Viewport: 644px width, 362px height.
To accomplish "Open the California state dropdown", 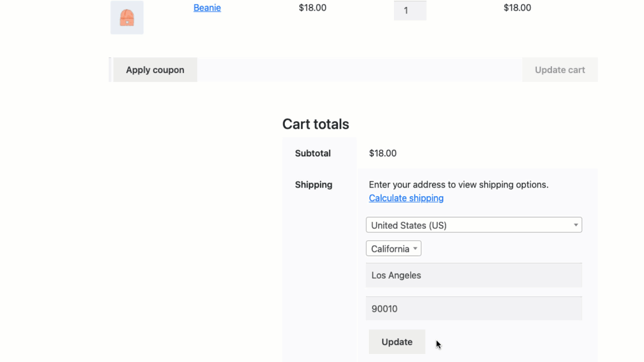I will click(393, 248).
